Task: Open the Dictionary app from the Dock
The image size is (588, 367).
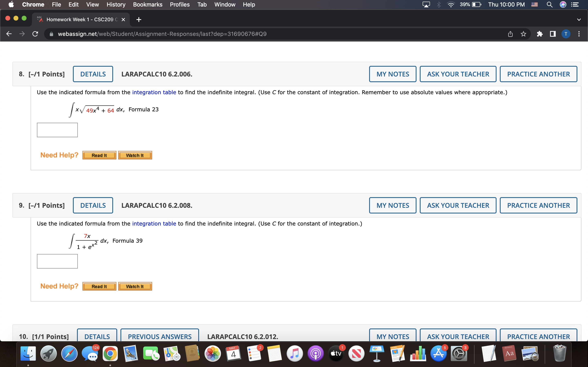Action: tap(510, 354)
